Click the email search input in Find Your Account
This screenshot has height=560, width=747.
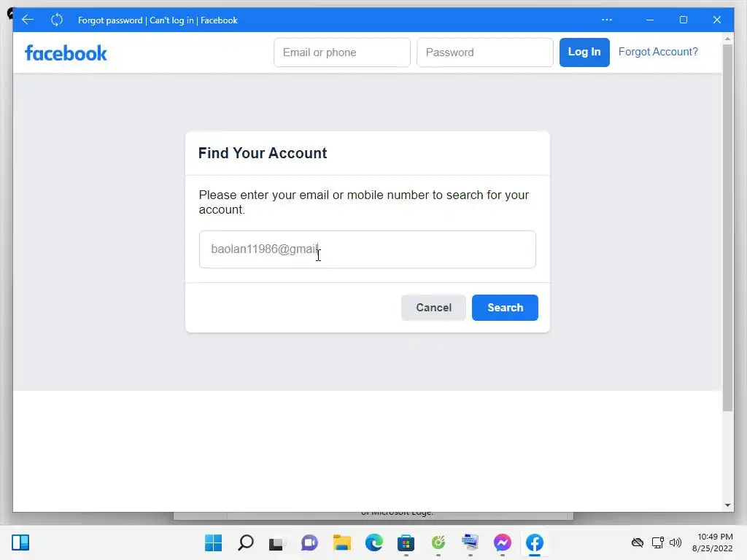tap(368, 249)
